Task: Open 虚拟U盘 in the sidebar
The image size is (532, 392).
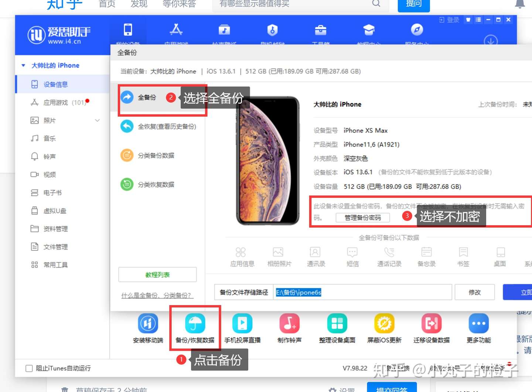Action: click(x=63, y=211)
